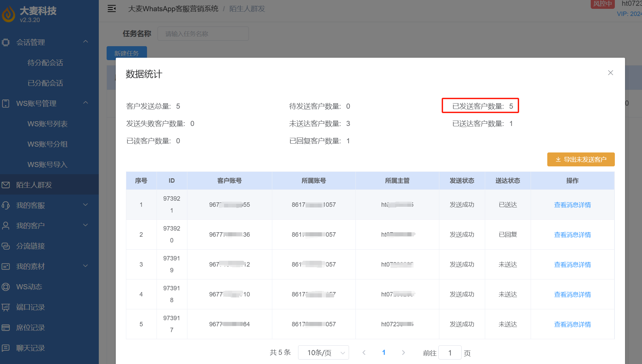Screen dimensions: 642x364
Task: View message details for row 2
Action: point(572,235)
